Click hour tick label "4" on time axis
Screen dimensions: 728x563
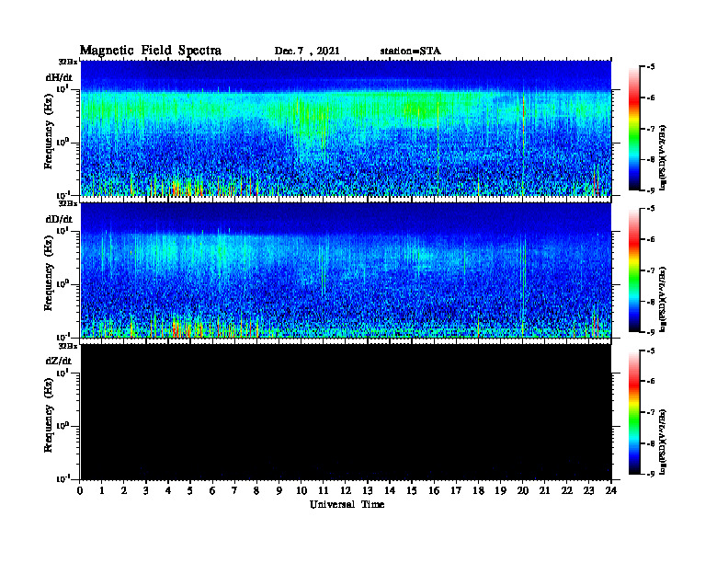[x=168, y=490]
